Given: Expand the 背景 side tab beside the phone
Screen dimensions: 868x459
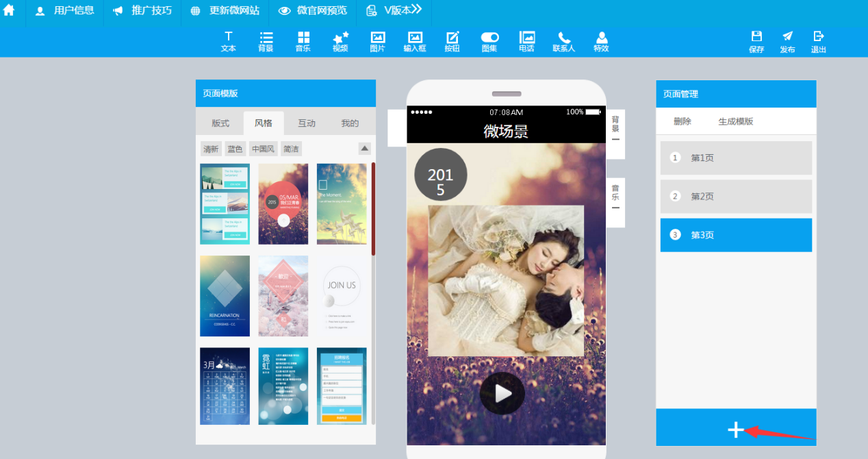Looking at the screenshot, I should click(615, 129).
